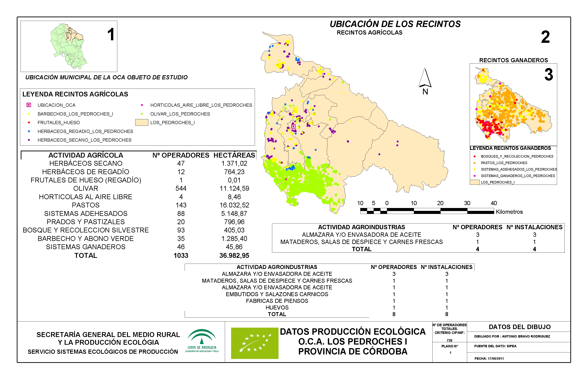588x380 pixels.
Task: Click the province overview map thumbnail
Action: tap(69, 46)
